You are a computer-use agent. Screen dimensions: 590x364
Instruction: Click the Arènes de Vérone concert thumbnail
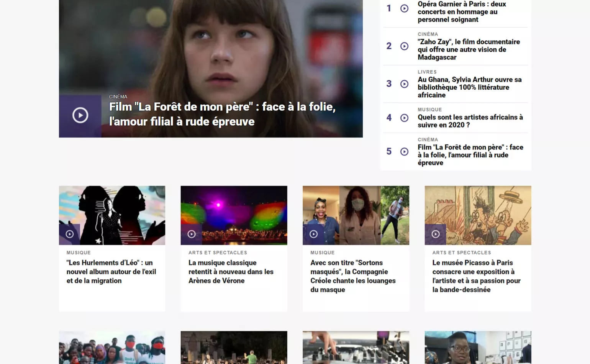coord(234,215)
